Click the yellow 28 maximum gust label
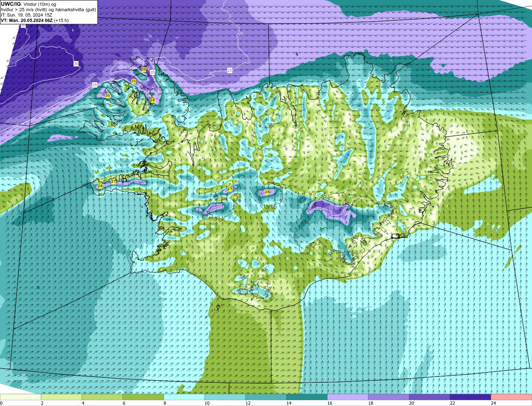532x406 pixels. tap(153, 100)
